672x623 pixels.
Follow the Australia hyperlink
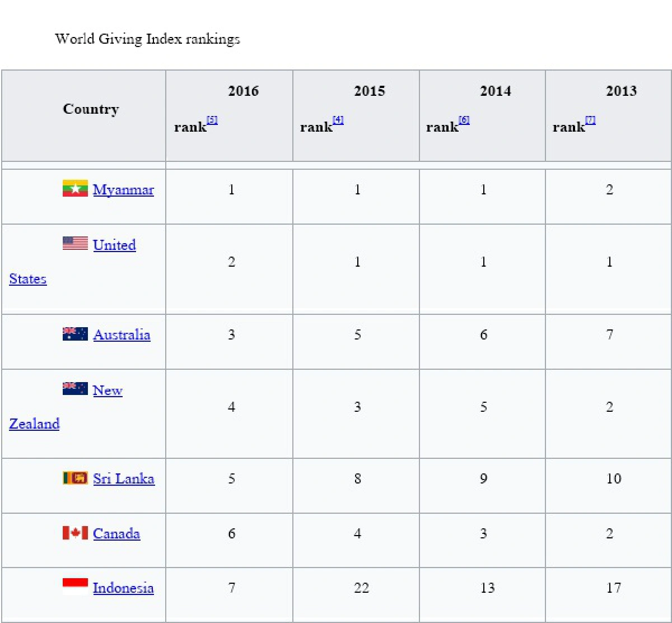pyautogui.click(x=122, y=335)
